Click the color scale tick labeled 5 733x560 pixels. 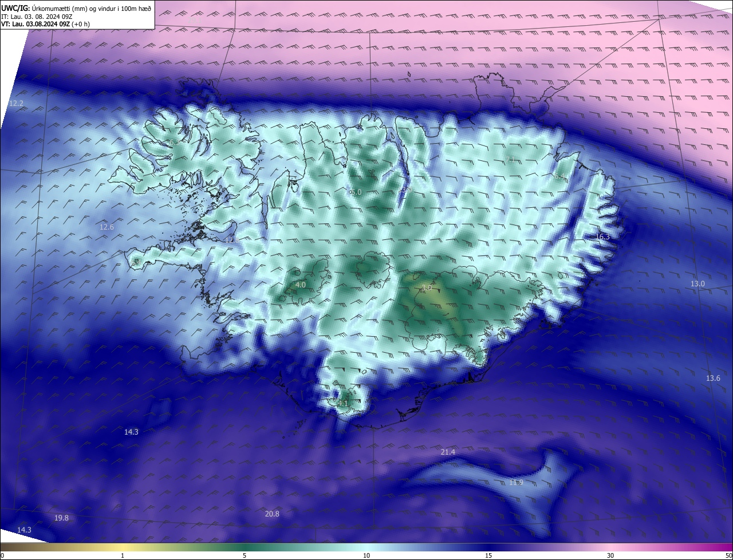coord(245,556)
